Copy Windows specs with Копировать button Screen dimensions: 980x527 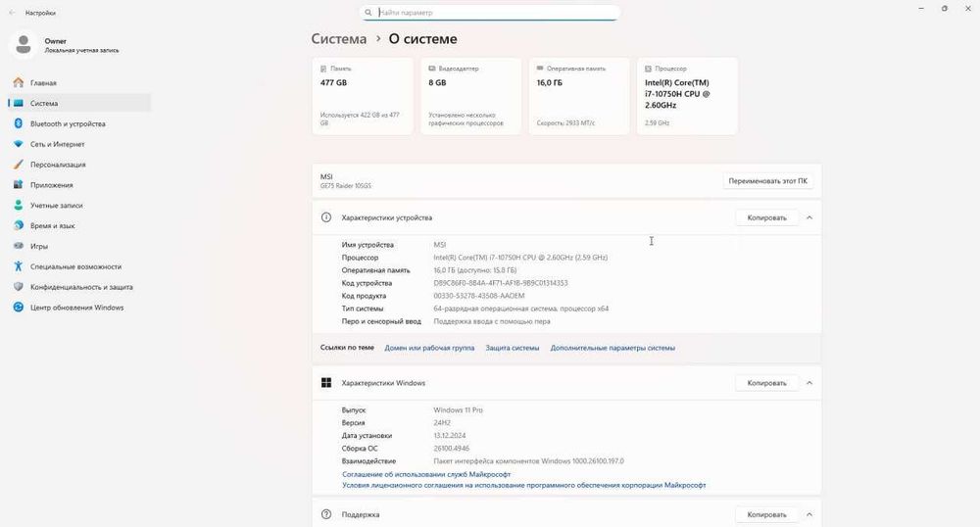767,383
